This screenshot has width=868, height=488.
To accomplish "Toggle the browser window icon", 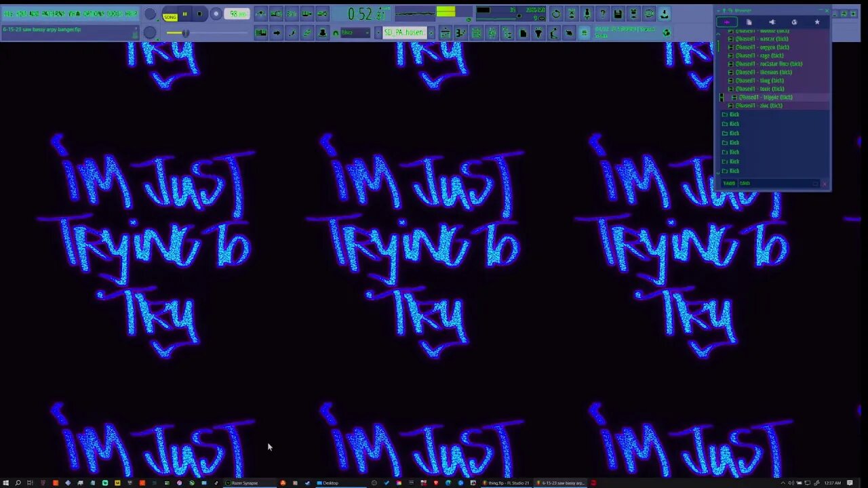I will coord(507,33).
